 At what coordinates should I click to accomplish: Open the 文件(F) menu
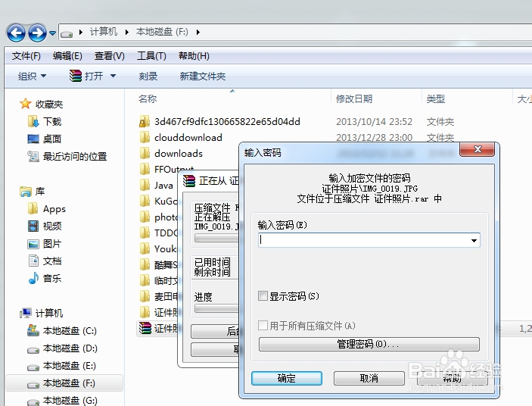(26, 55)
